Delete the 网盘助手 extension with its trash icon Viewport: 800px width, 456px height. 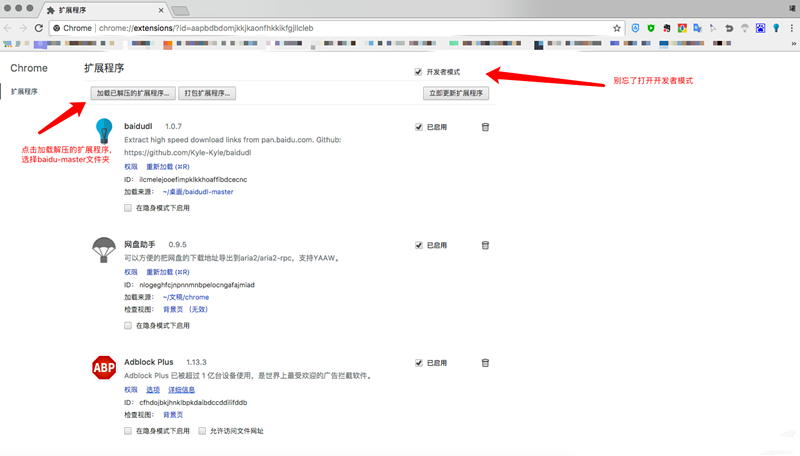point(485,245)
